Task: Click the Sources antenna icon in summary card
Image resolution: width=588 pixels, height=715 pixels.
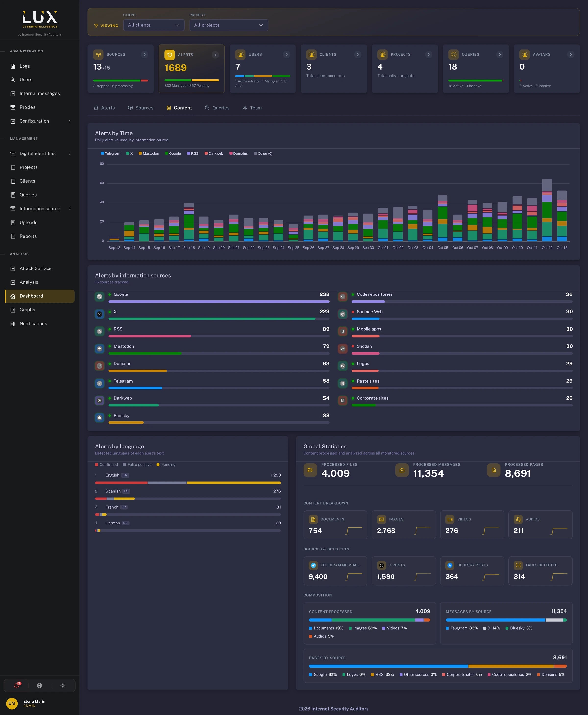Action: (x=98, y=55)
